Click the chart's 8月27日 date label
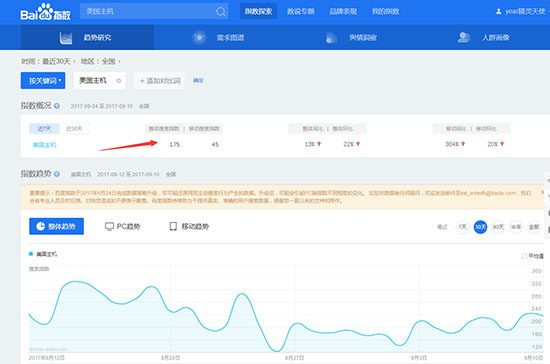The image size is (550, 364). point(294,358)
